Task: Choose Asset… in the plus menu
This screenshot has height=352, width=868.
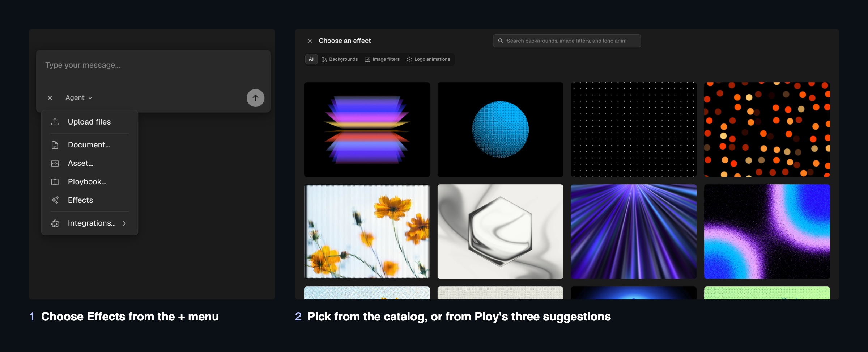Action: tap(90, 163)
